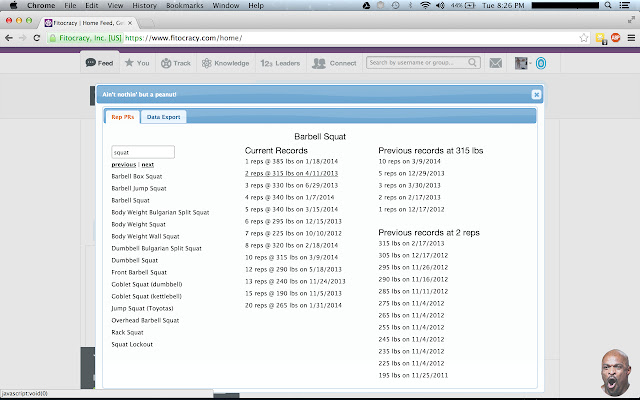Open record 8 reps @ 320 lbs
The image size is (640, 400).
point(291,245)
